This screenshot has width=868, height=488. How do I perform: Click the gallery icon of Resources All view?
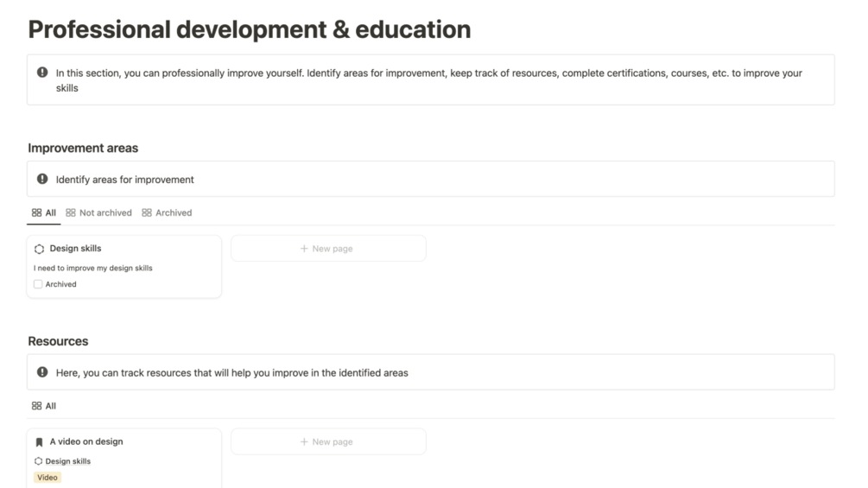[x=36, y=406]
